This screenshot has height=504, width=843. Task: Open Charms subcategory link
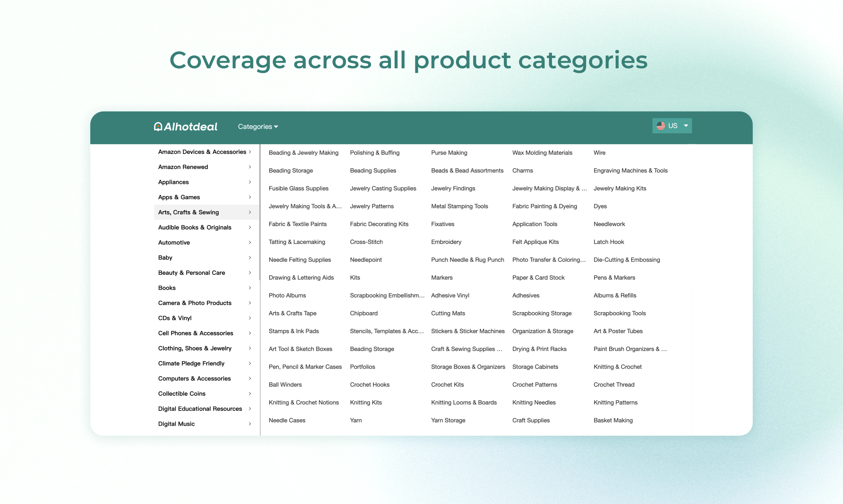point(522,170)
